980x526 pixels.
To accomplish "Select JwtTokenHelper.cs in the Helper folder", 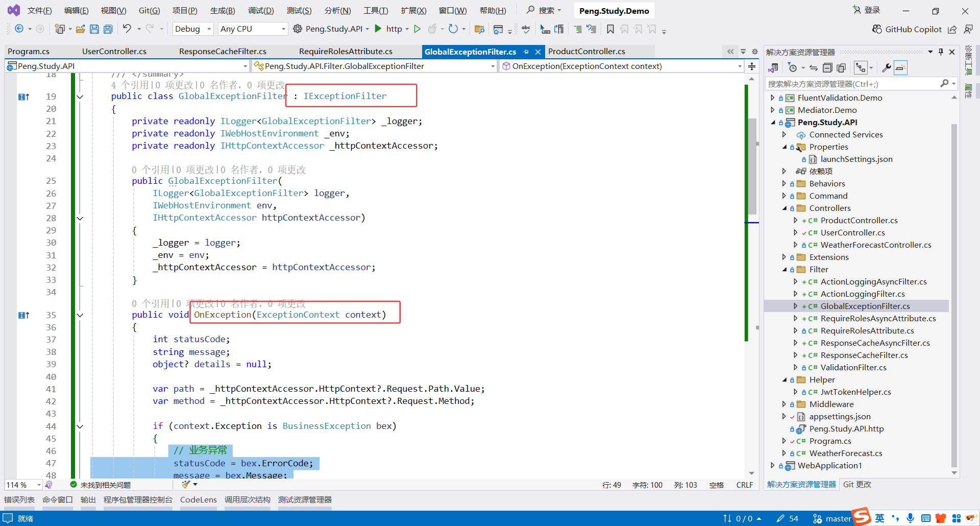I will [x=855, y=392].
